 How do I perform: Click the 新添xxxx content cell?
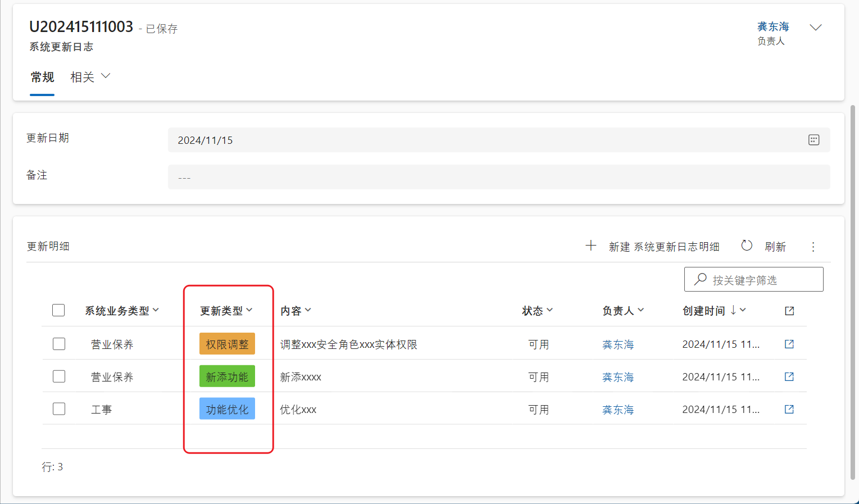pyautogui.click(x=301, y=377)
